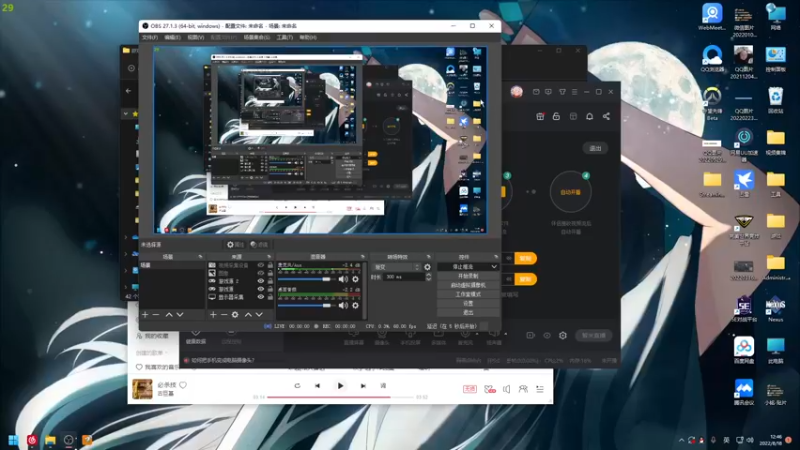
Task: Toggle lock on 视频采集设备 source
Action: (270, 265)
